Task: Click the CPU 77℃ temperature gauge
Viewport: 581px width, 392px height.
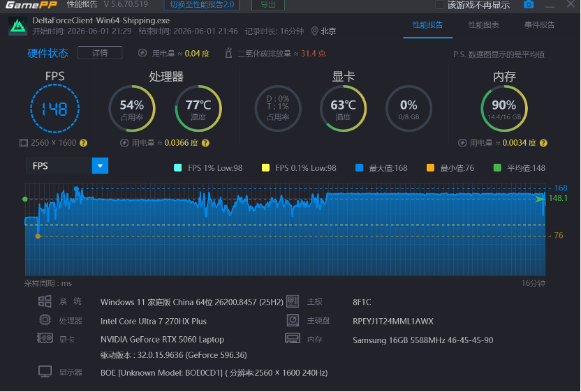Action: 198,109
